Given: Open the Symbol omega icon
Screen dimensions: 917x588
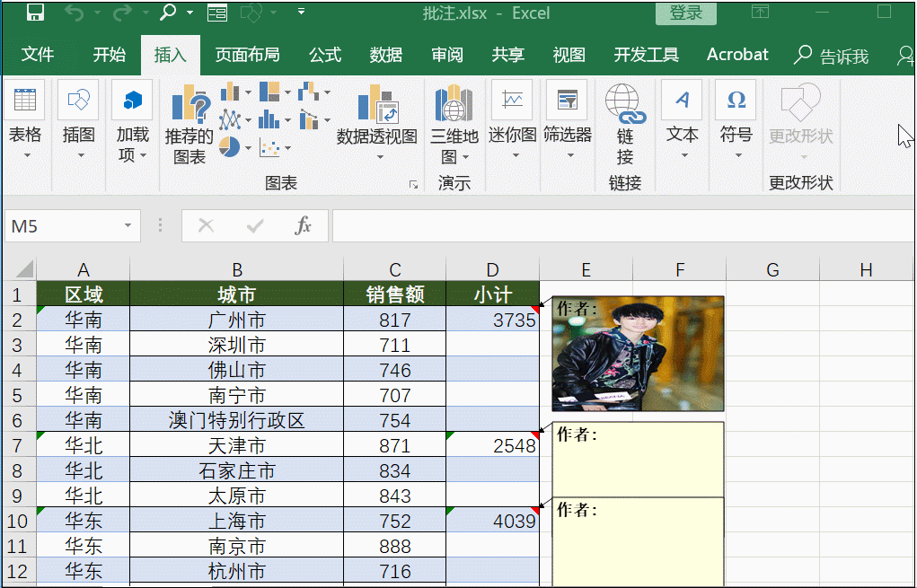Looking at the screenshot, I should point(736,100).
